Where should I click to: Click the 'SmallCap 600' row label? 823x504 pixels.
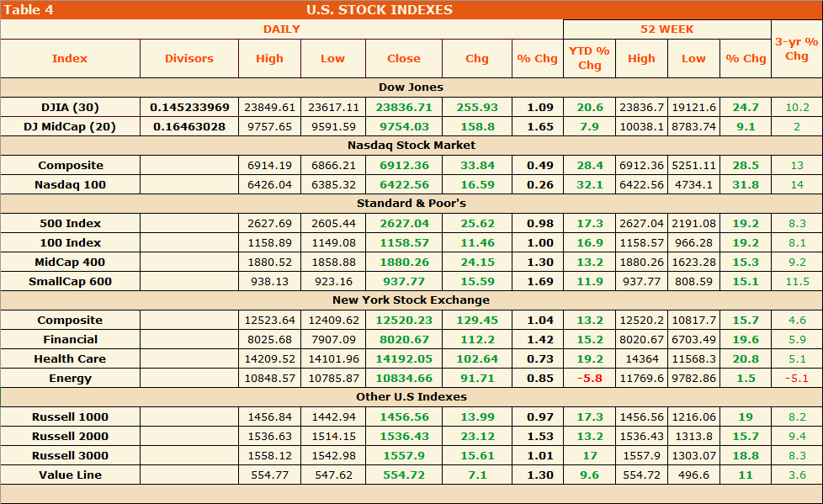[71, 281]
